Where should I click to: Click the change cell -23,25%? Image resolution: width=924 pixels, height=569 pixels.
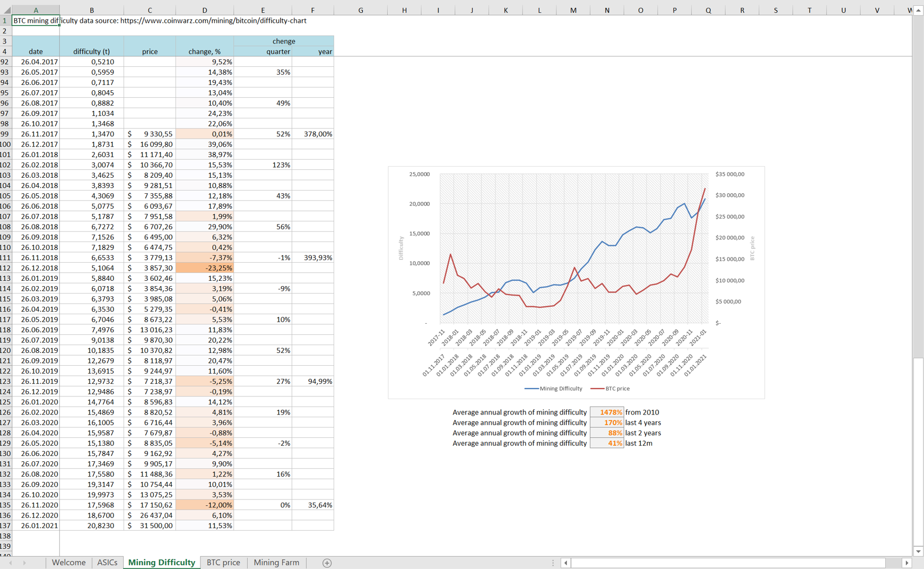click(x=205, y=268)
